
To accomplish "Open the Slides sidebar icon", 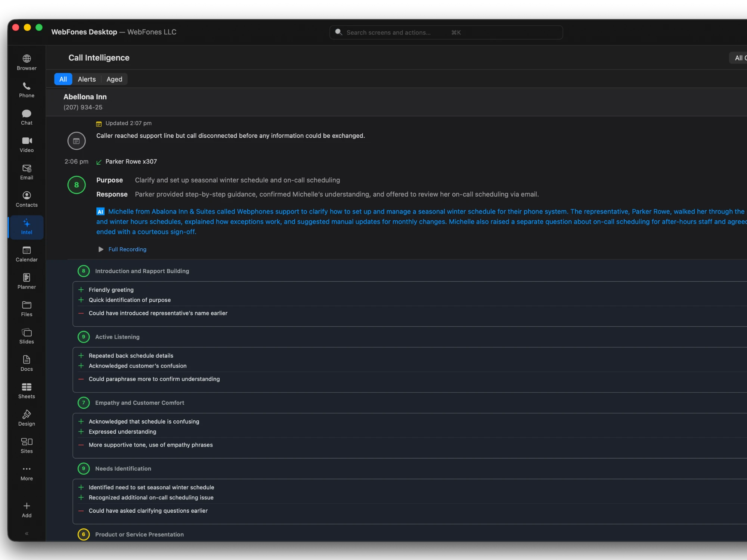I will [27, 336].
